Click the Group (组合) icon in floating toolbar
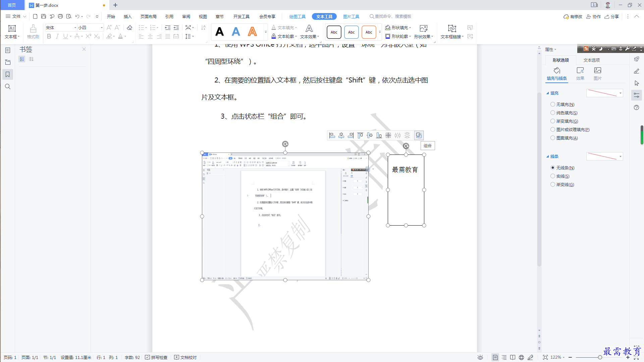Viewport: 644px width, 362px height. pyautogui.click(x=419, y=135)
